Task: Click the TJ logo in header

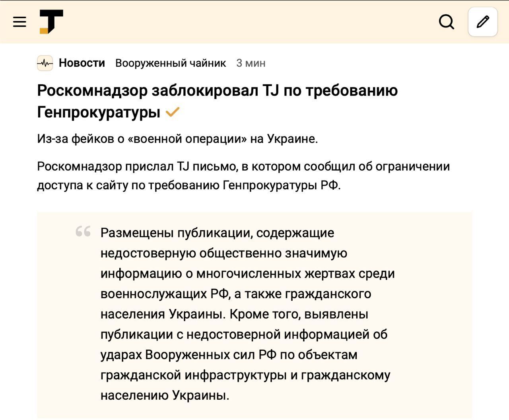Action: [x=51, y=21]
